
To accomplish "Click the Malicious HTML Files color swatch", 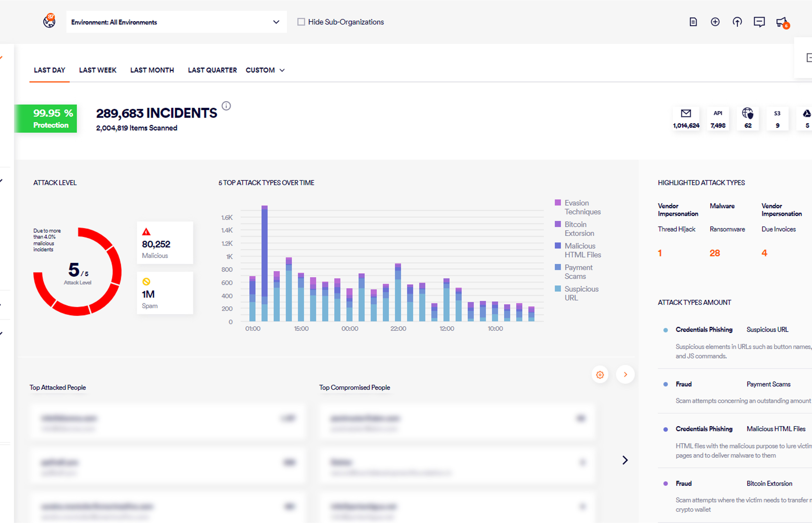I will coord(558,245).
